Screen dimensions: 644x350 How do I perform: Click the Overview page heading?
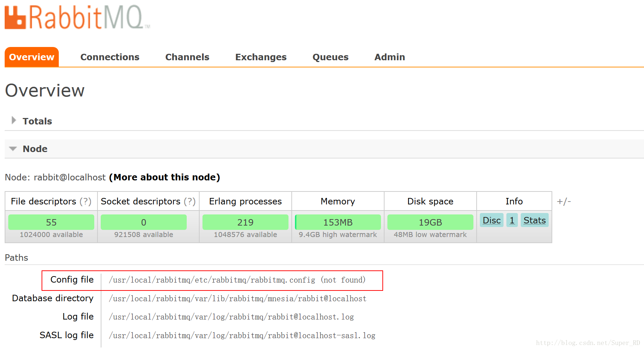45,90
